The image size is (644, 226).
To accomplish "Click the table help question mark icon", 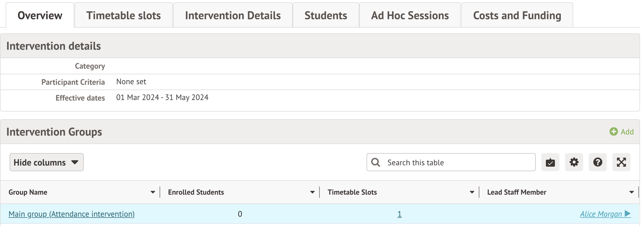I will [x=597, y=162].
